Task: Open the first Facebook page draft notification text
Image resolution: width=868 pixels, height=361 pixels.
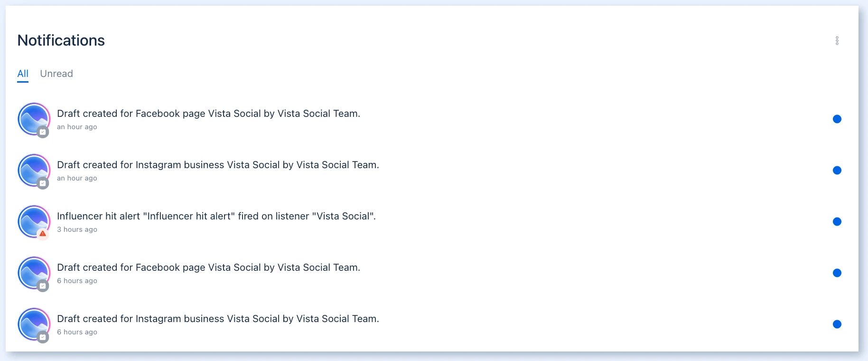Action: 208,114
